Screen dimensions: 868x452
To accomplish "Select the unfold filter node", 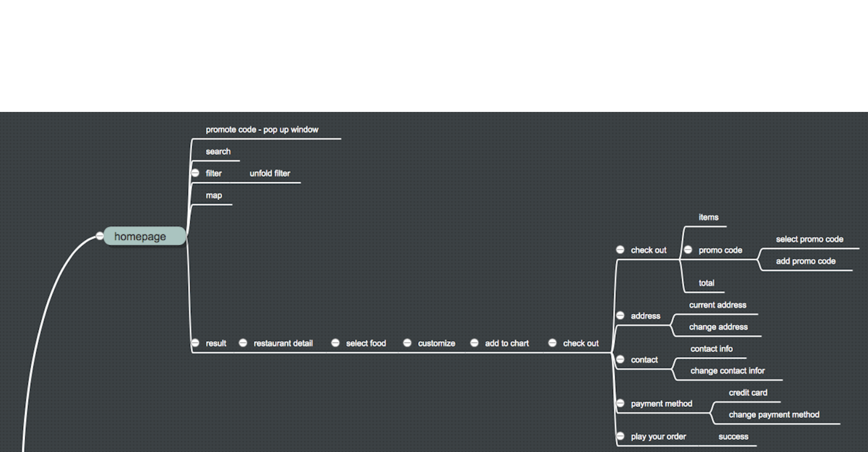I will click(x=270, y=173).
